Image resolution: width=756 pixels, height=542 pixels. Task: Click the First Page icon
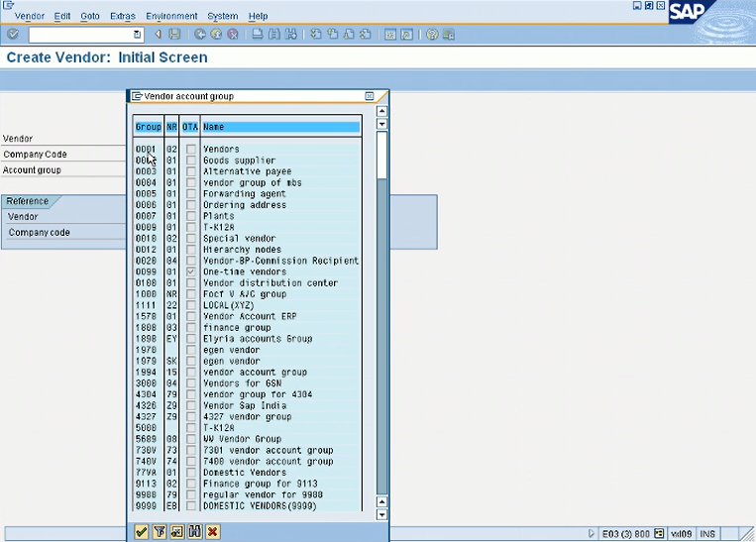tap(316, 35)
